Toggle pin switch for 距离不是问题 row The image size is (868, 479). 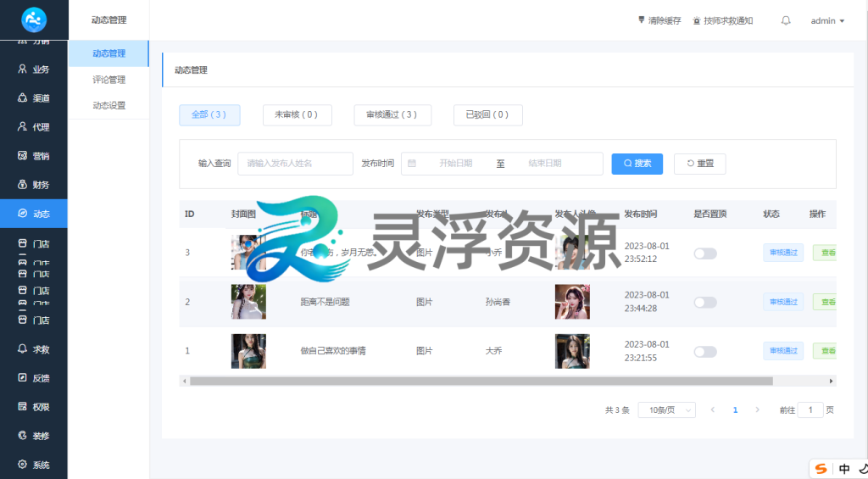(x=705, y=303)
